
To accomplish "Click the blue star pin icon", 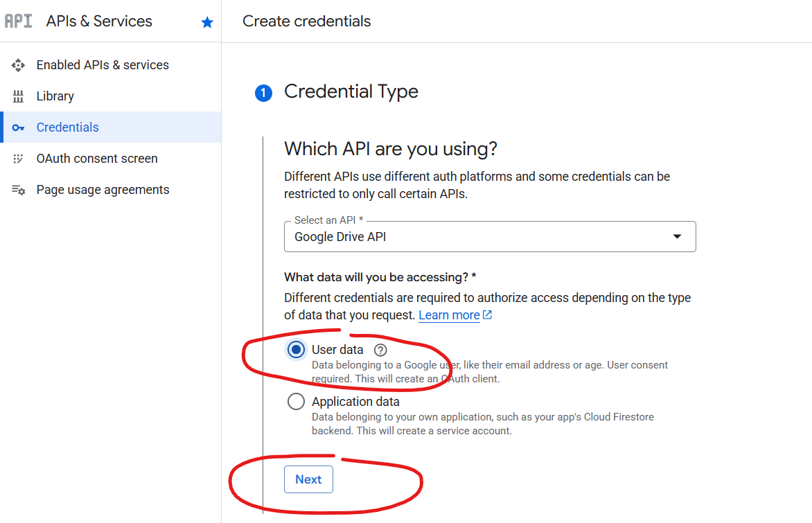I will click(207, 22).
